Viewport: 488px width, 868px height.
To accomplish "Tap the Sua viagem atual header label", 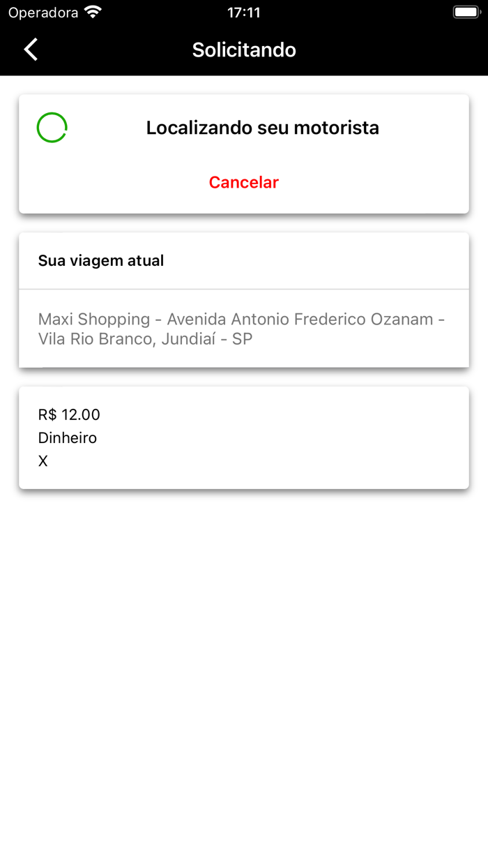I will pos(101,260).
